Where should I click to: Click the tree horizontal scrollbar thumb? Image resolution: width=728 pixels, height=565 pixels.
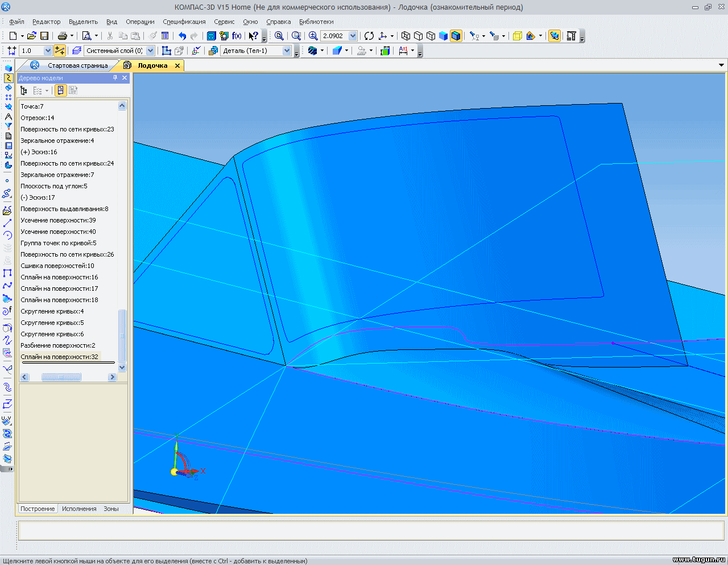click(61, 377)
